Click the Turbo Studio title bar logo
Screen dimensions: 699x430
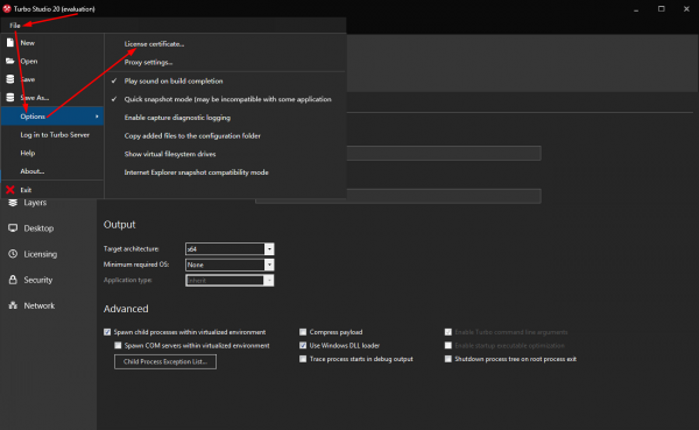7,9
